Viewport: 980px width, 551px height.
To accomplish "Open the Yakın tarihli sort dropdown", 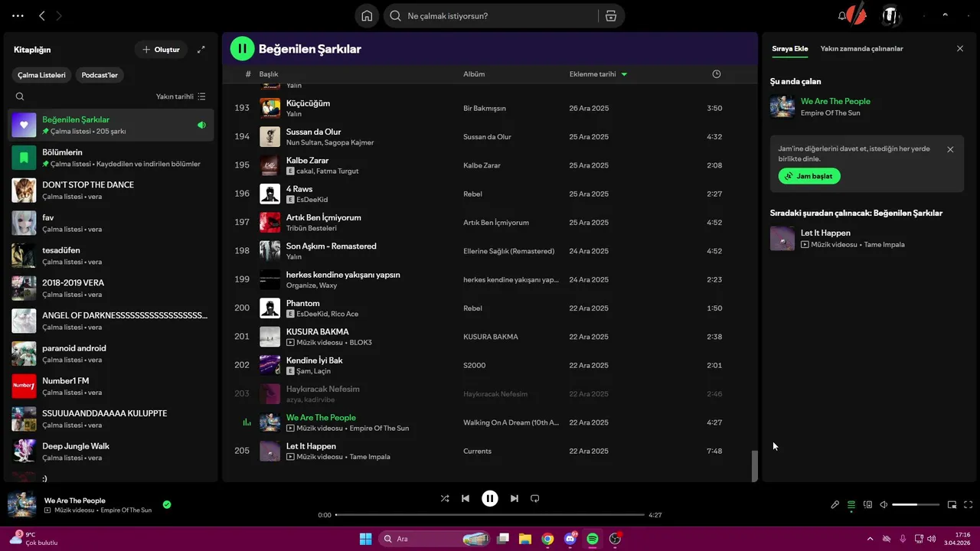I will (181, 96).
